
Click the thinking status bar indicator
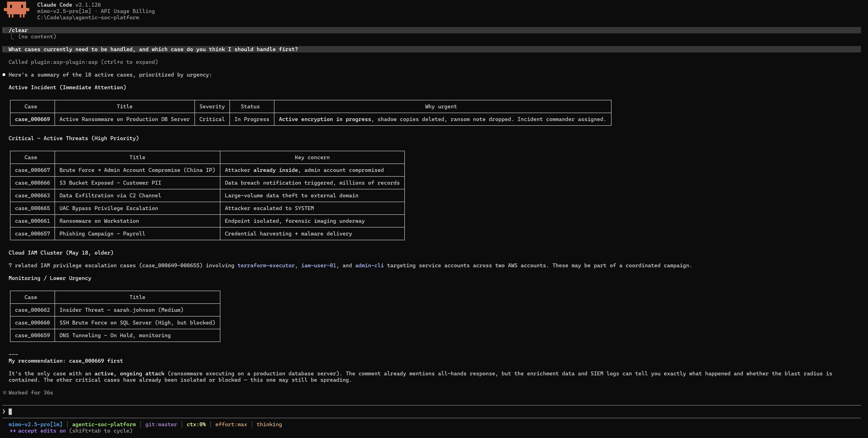tap(269, 425)
